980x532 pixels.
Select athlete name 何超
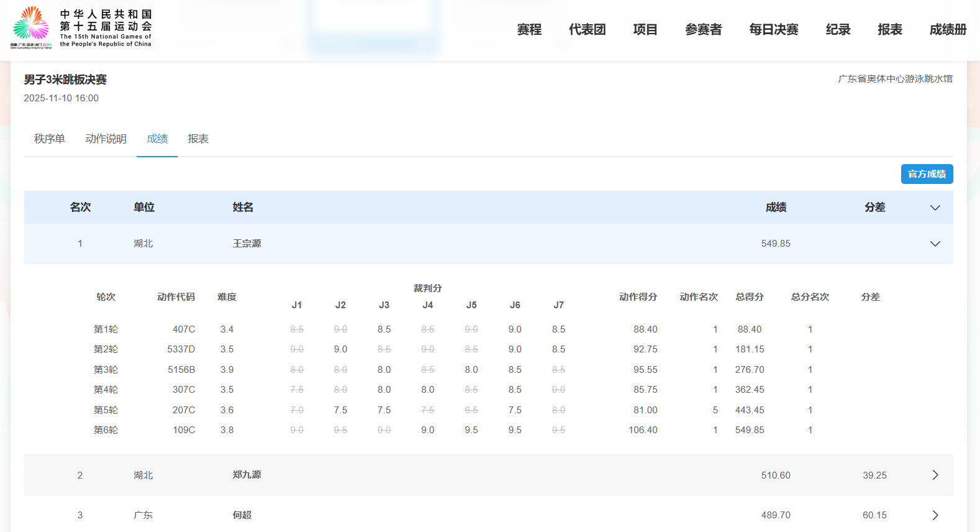pyautogui.click(x=242, y=515)
